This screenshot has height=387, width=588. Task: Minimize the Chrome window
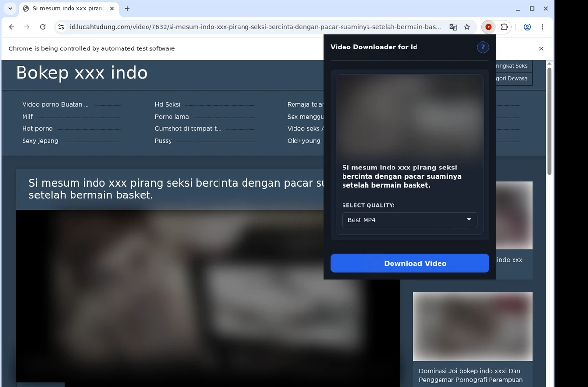518,9
